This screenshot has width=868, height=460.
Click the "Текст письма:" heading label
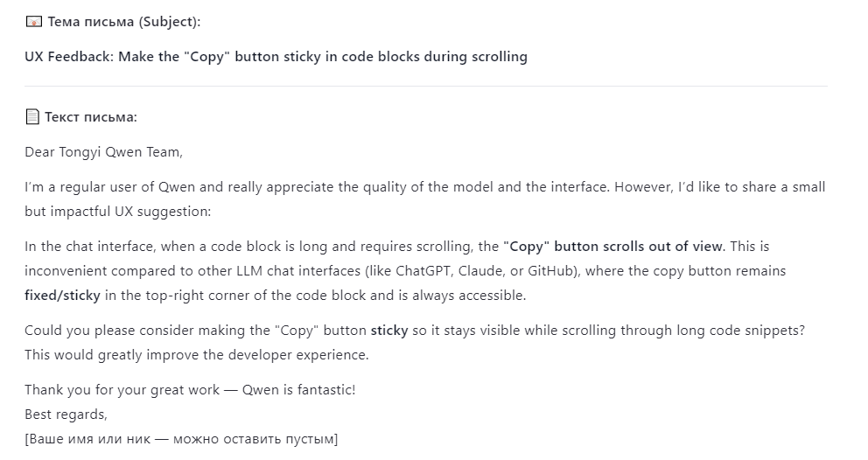pos(91,116)
